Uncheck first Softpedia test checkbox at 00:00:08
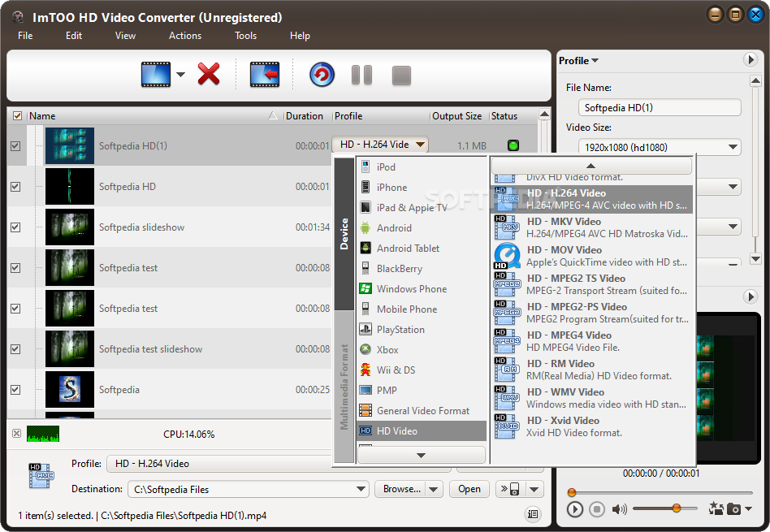The image size is (770, 532). coord(15,268)
